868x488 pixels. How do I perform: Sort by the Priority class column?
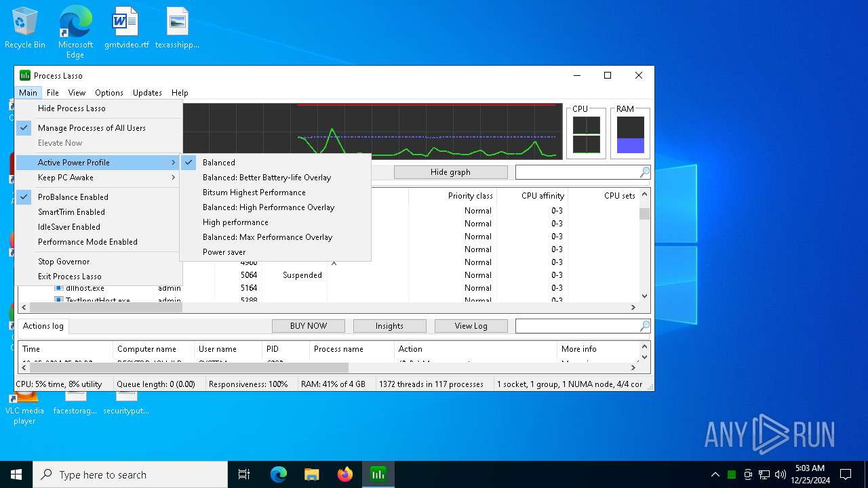click(452, 196)
